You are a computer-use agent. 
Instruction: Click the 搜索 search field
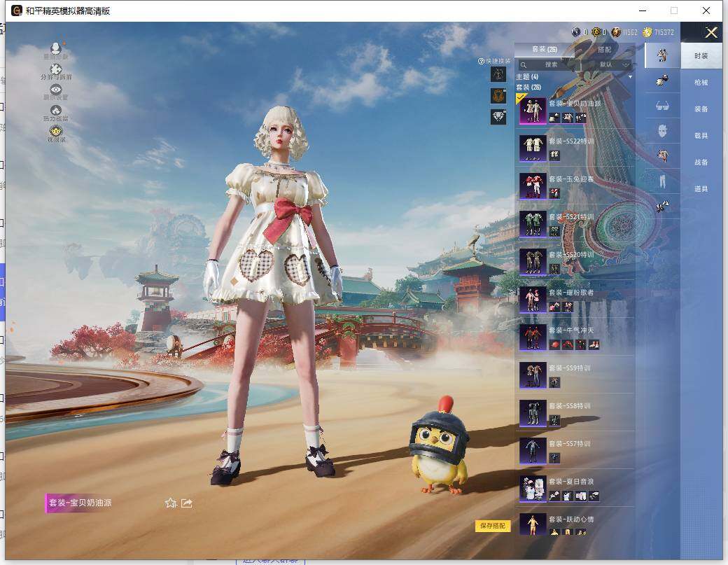[548, 64]
